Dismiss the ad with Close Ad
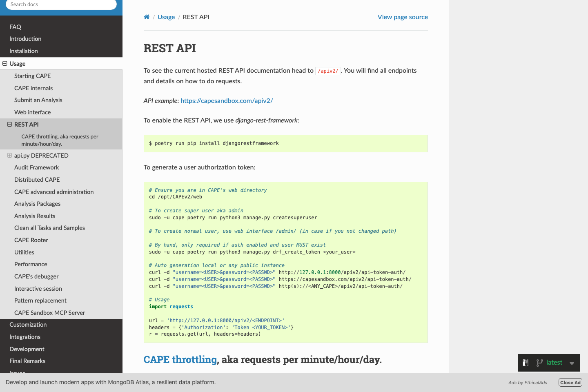 tap(570, 382)
